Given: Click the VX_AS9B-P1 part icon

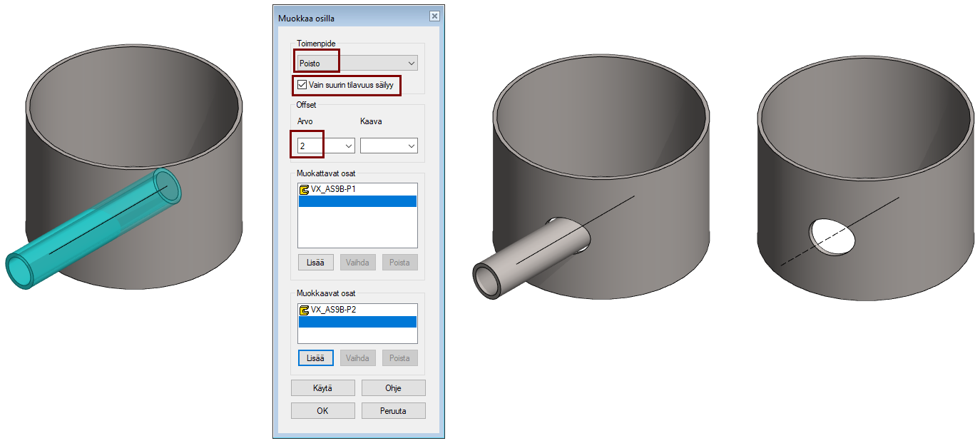Looking at the screenshot, I should click(x=305, y=190).
